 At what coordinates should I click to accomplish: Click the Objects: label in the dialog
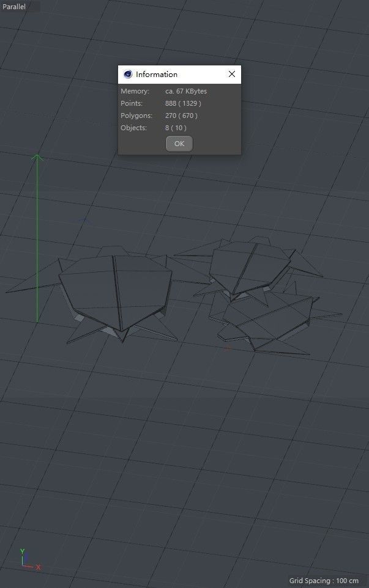pyautogui.click(x=133, y=128)
